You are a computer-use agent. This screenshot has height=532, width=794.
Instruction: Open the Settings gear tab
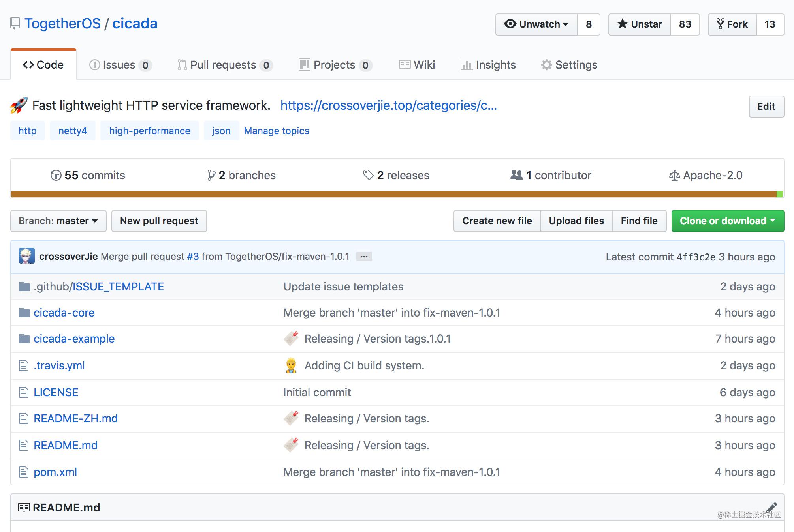569,65
